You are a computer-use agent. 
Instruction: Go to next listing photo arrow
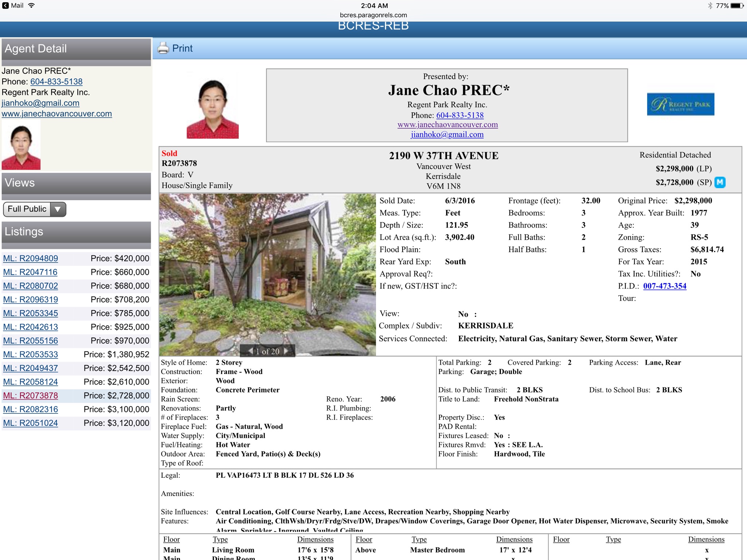point(286,351)
